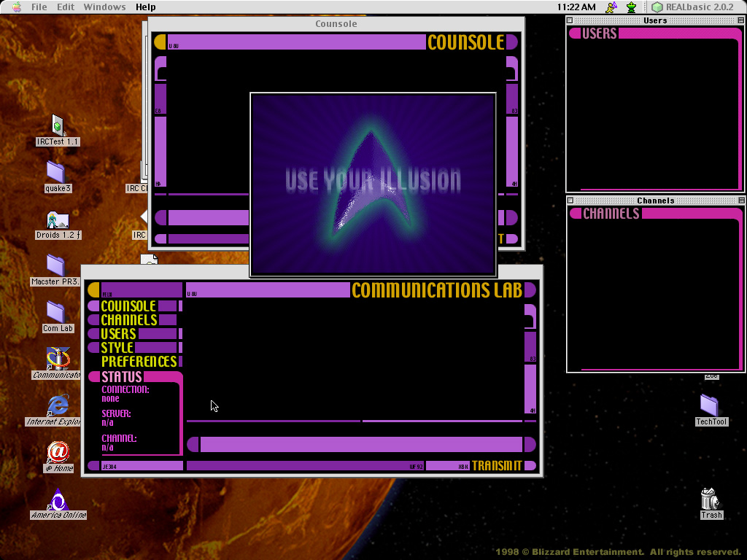Screen dimensions: 747x560
Task: Click the CHANNEL: label in the status panel
Action: tap(119, 438)
